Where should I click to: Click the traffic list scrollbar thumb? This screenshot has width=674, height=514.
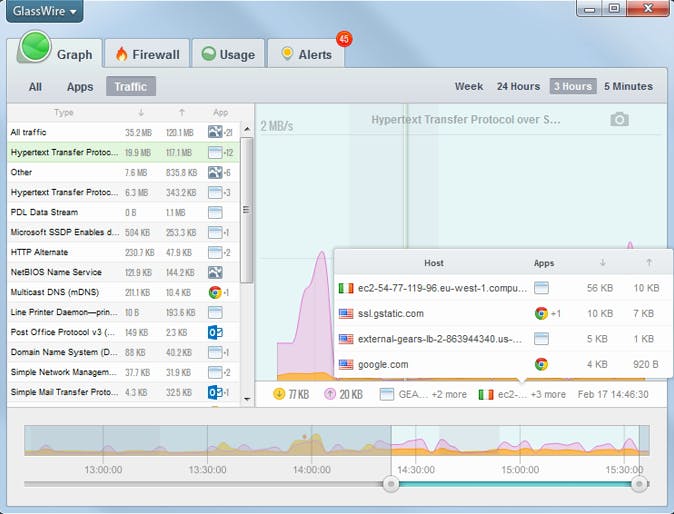click(x=246, y=210)
